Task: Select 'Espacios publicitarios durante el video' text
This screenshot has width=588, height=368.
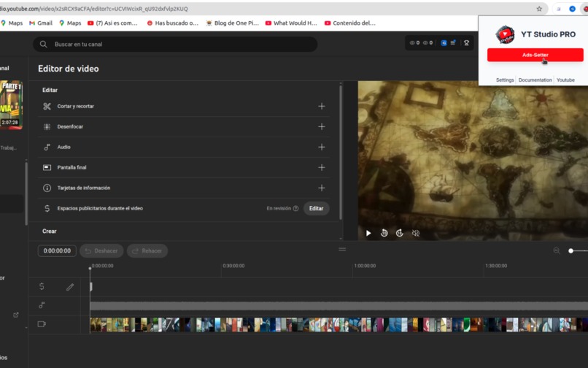Action: (100, 208)
